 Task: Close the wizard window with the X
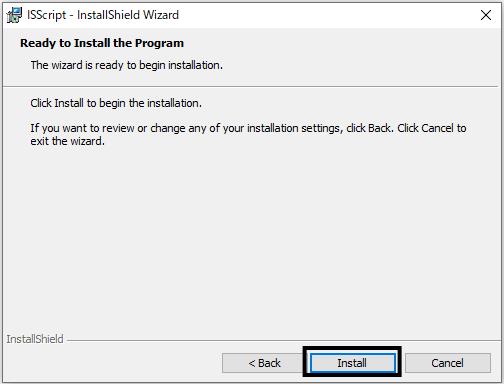pos(486,15)
